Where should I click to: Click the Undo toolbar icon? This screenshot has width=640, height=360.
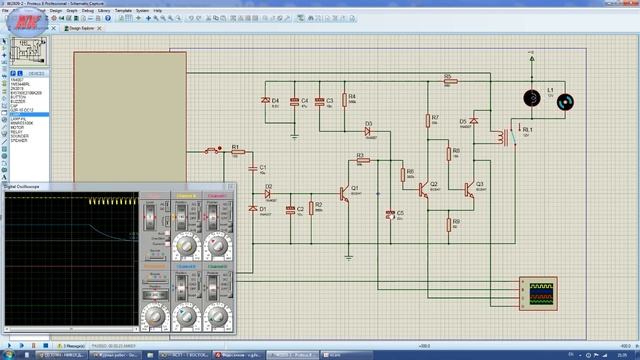pos(191,18)
